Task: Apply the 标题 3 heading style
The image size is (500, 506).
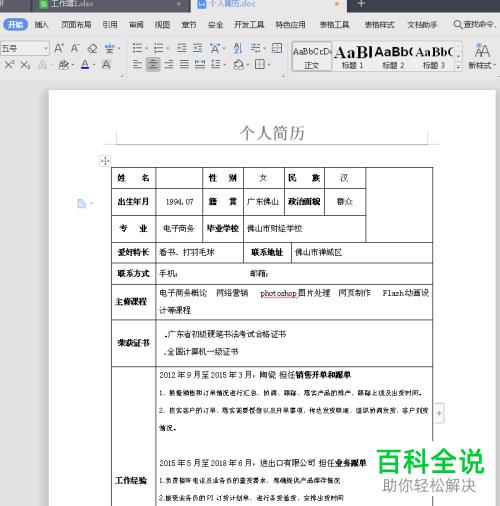Action: (433, 56)
